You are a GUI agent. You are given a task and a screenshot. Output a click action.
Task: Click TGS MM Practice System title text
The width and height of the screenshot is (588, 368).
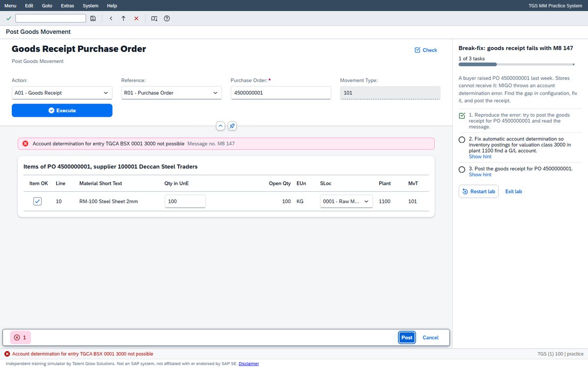point(555,5)
